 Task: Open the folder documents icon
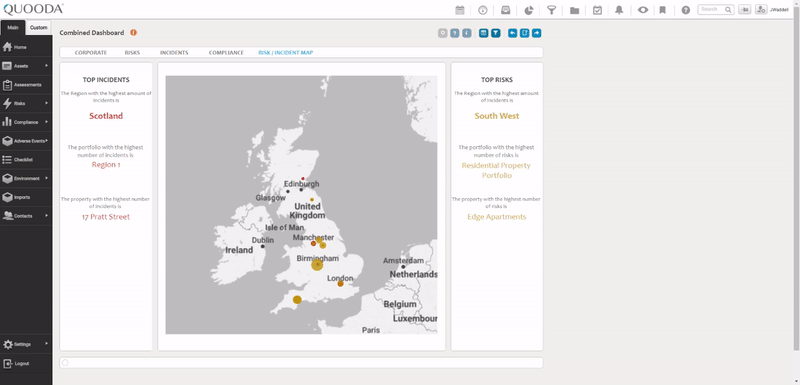(x=574, y=10)
